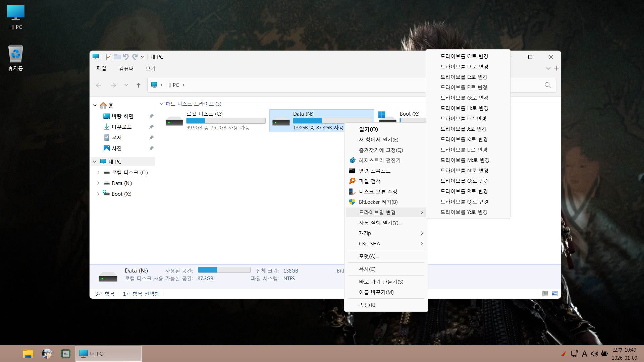Expand the Data (N:) tree node
Screen dimensions: 644x362
98,183
